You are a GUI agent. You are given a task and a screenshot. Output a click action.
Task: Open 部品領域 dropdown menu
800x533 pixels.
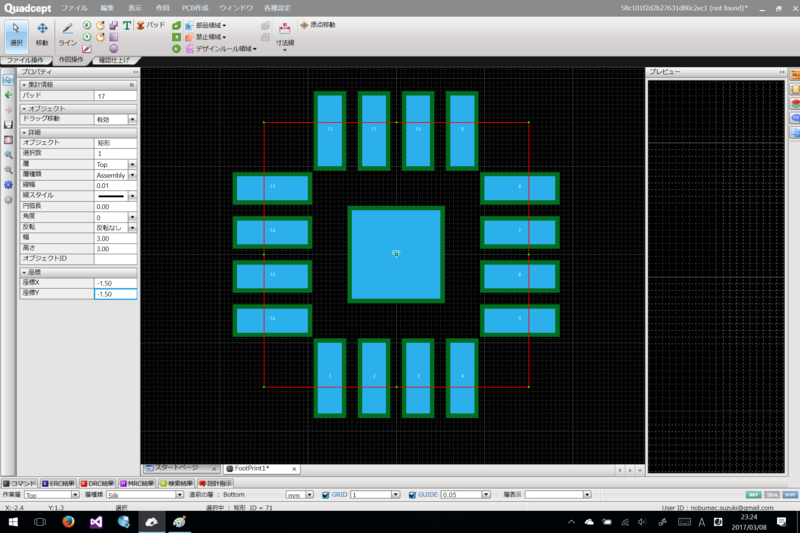tap(206, 25)
